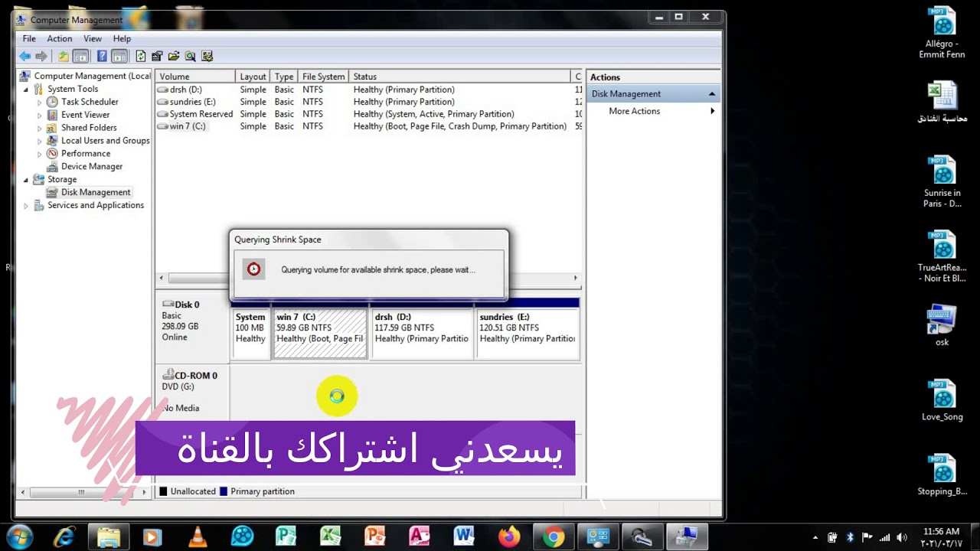Sort by the Status column header
980x551 pixels.
click(x=461, y=77)
